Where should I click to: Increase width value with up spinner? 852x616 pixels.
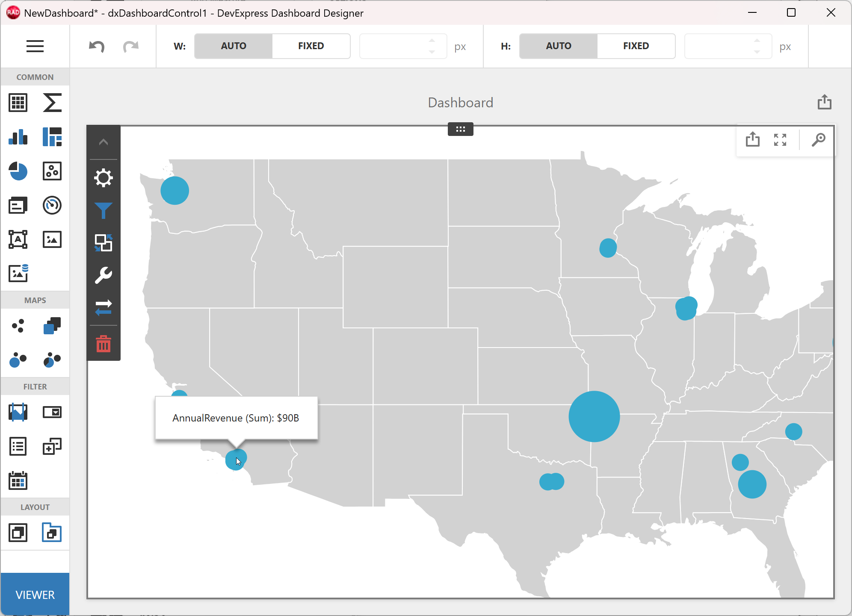pyautogui.click(x=432, y=41)
